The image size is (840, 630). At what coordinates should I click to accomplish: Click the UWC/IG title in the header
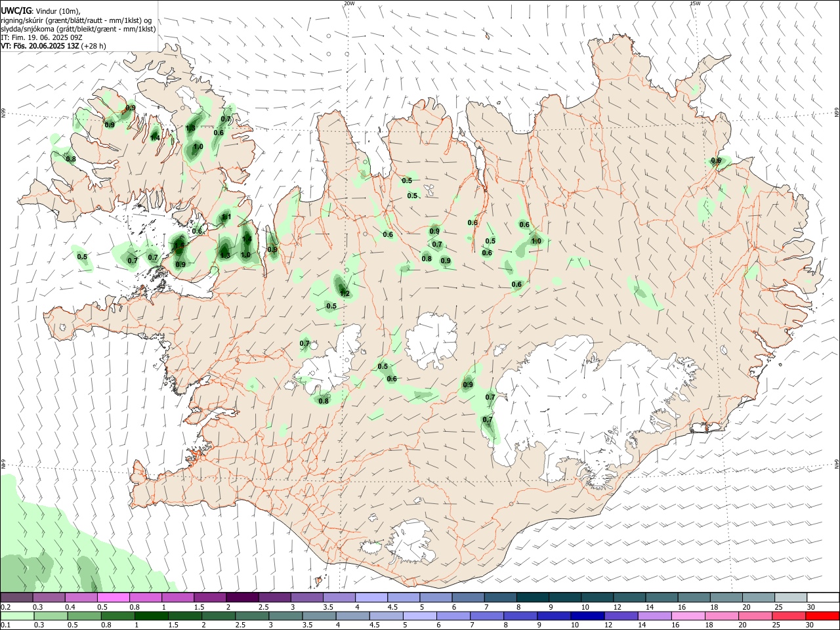click(16, 10)
